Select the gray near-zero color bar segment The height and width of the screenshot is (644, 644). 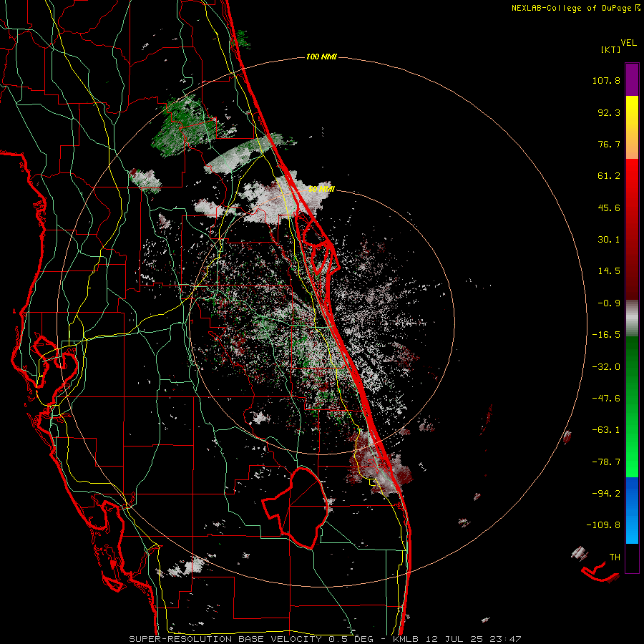point(632,318)
